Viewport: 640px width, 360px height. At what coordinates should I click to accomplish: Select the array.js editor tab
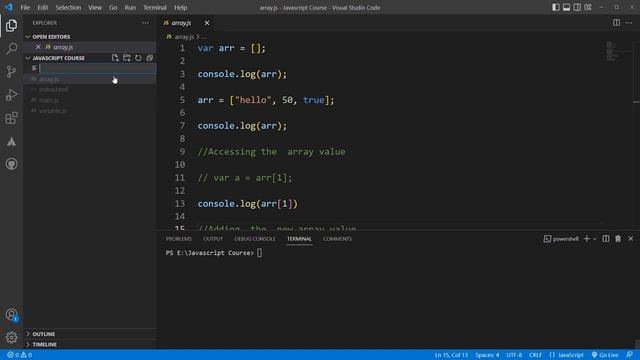click(182, 23)
